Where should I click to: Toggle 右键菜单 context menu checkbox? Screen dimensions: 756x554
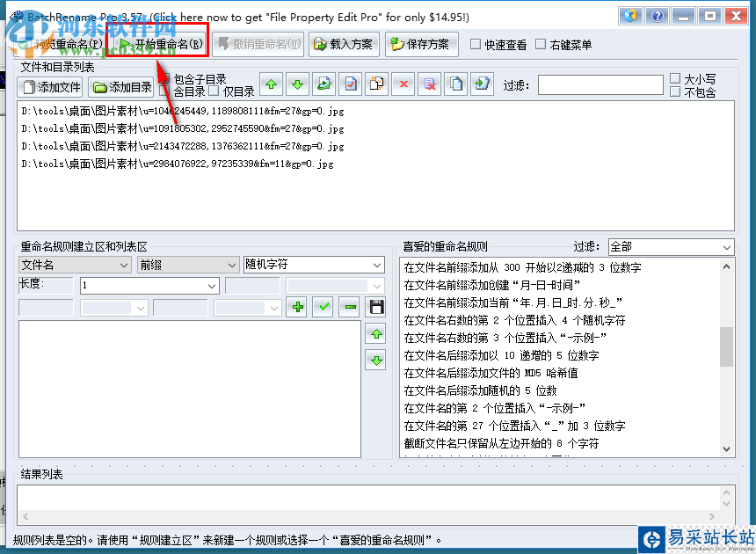click(x=541, y=44)
